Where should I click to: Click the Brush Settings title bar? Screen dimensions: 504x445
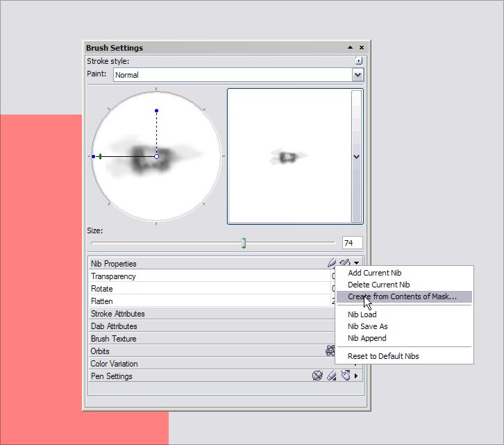pyautogui.click(x=226, y=48)
